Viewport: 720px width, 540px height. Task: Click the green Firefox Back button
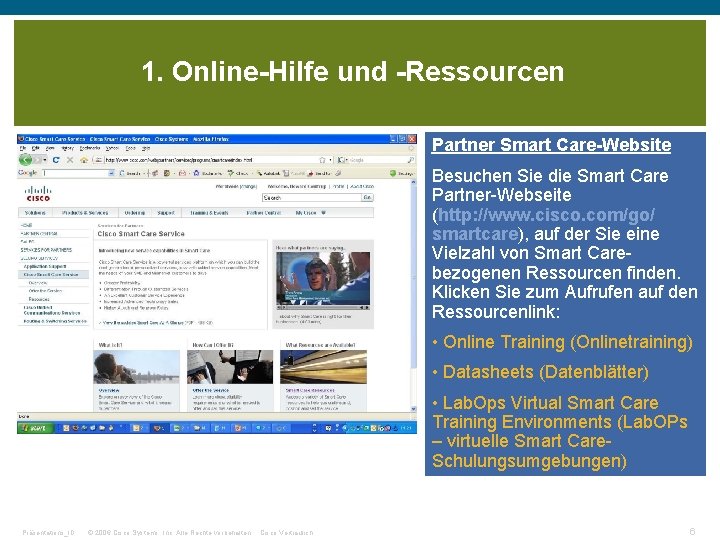25,160
